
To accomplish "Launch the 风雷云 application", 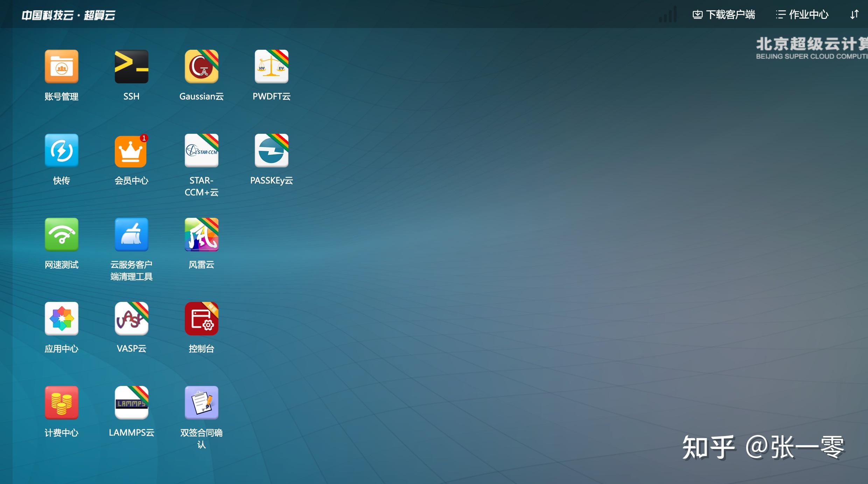I will (202, 235).
